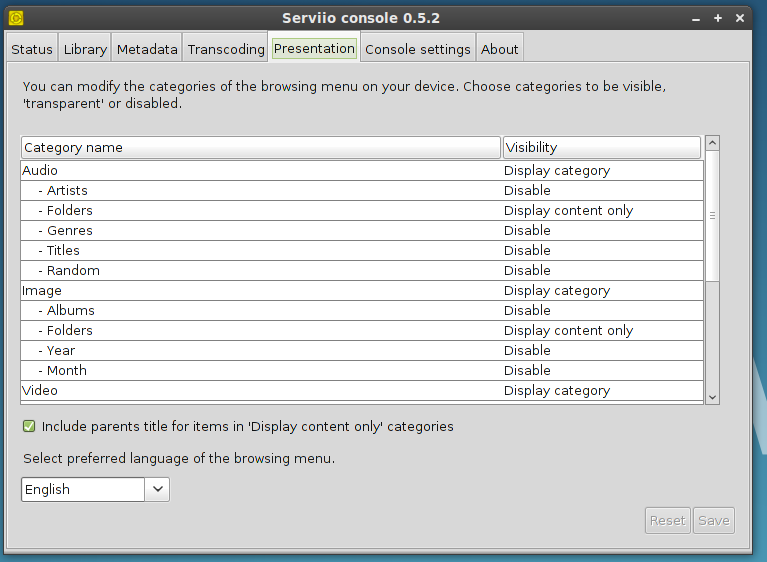Click the scrollbar down arrow of the category table
Image resolution: width=767 pixels, height=562 pixels.
click(x=712, y=397)
